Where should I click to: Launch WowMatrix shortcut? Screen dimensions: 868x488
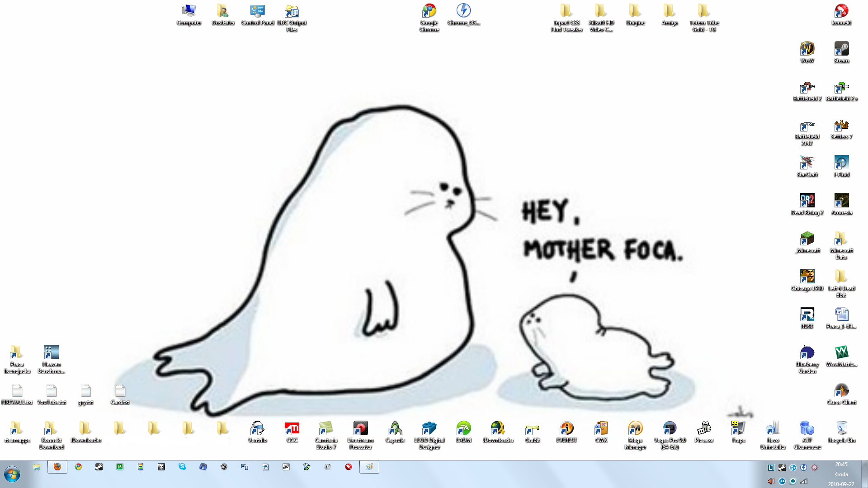[x=842, y=357]
